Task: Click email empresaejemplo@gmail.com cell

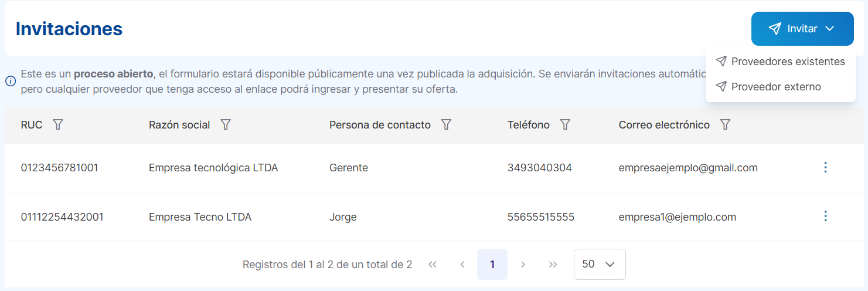Action: (x=687, y=168)
